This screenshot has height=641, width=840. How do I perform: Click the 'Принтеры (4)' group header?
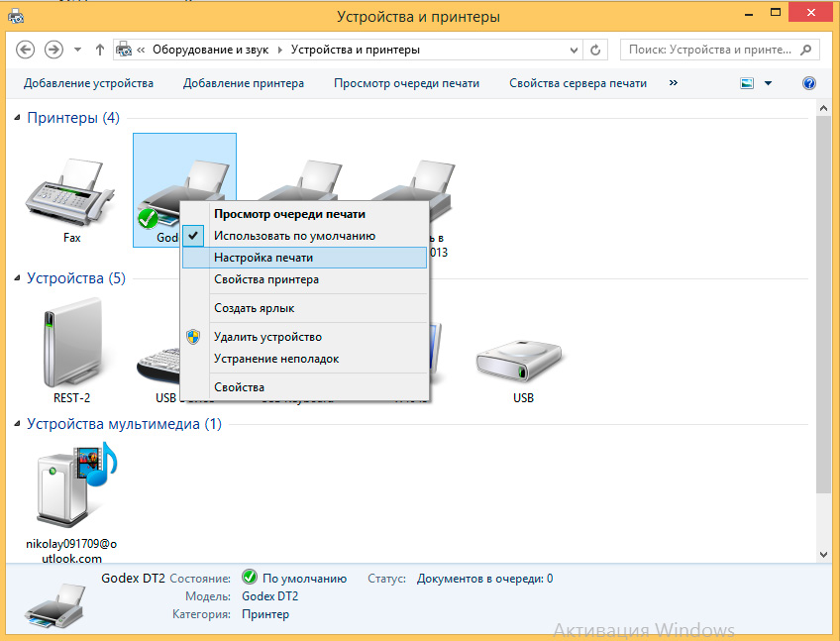pyautogui.click(x=73, y=117)
